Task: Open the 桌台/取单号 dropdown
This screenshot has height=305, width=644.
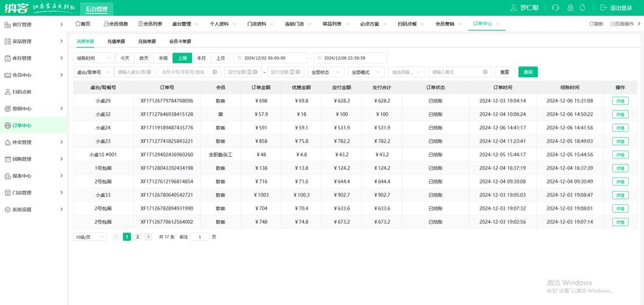Action: [x=94, y=72]
